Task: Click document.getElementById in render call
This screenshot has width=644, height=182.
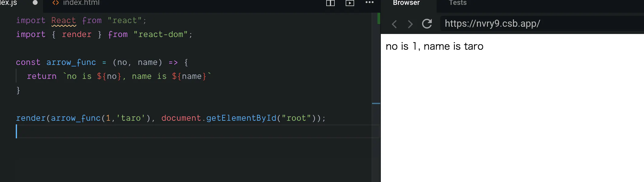Action: [219, 118]
